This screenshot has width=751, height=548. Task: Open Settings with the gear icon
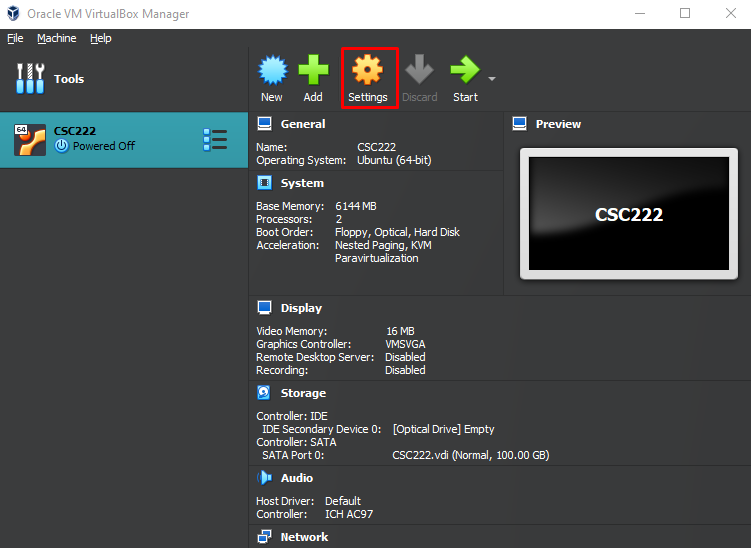tap(368, 72)
